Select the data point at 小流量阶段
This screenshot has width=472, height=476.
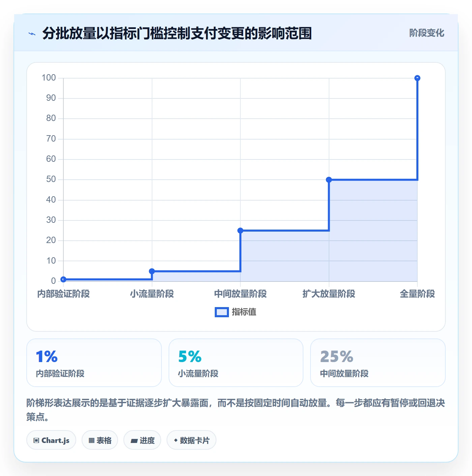152,271
